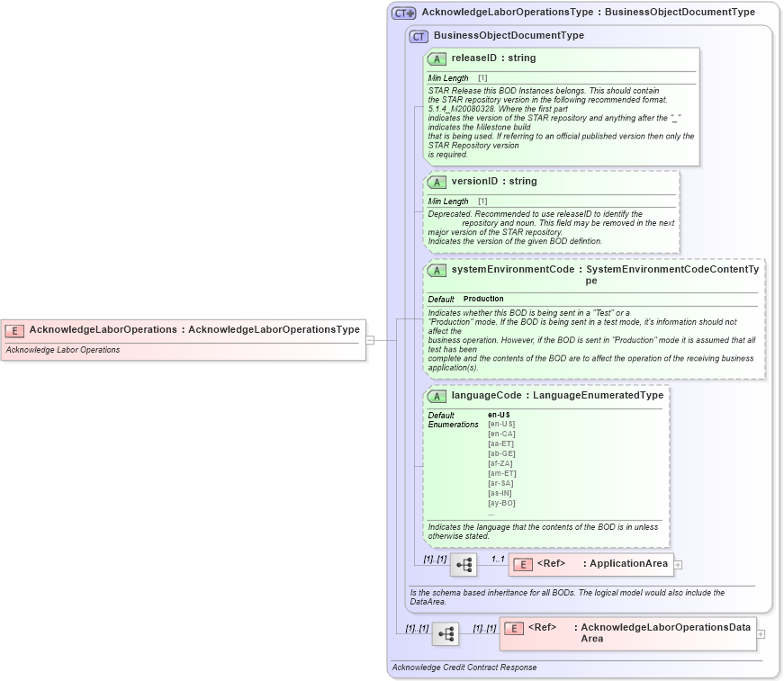Click the sequence group icon above ApplicationArea
This screenshot has width=784, height=681.
462,564
